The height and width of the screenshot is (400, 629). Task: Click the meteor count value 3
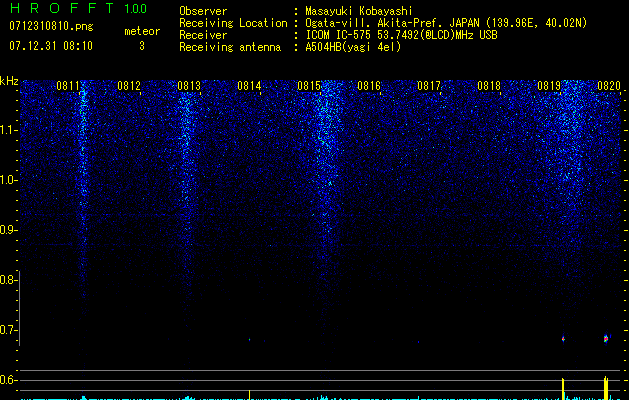(142, 46)
